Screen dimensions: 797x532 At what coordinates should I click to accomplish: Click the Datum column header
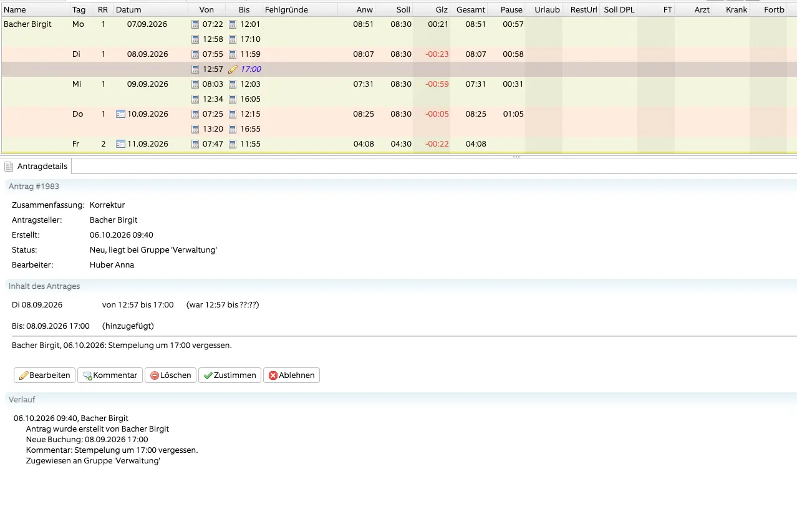[x=150, y=10]
